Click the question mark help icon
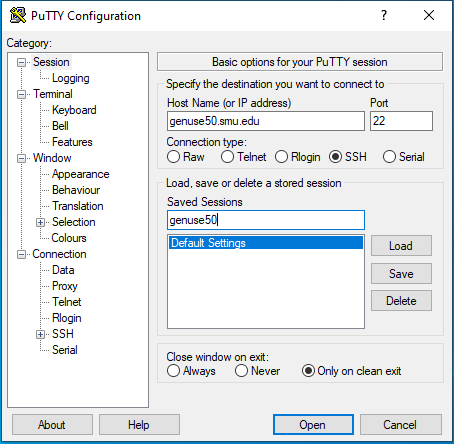The image size is (454, 444). [x=384, y=15]
